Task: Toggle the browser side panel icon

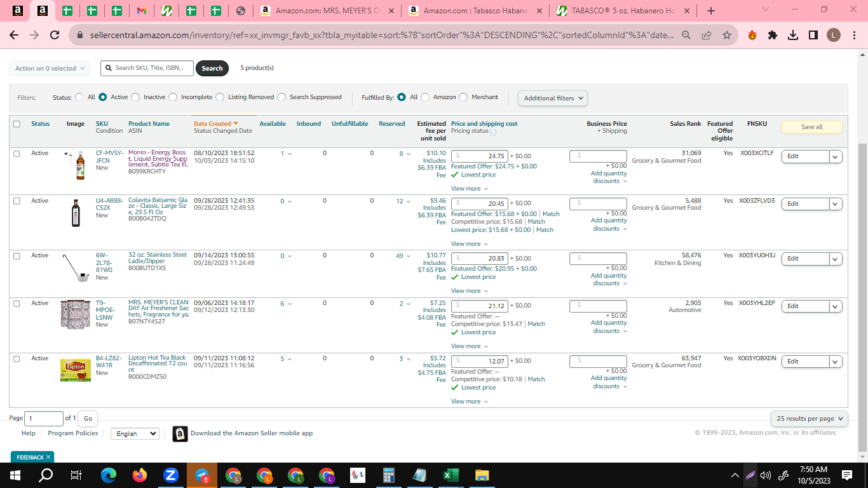Action: pos(813,36)
